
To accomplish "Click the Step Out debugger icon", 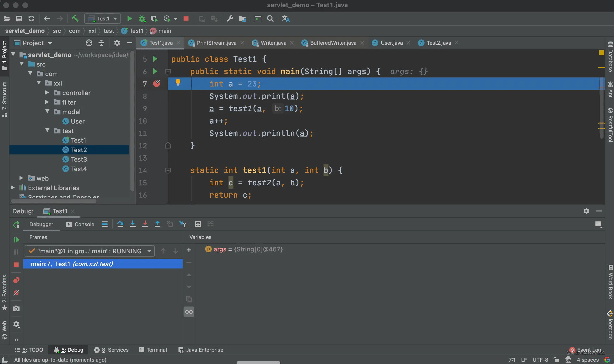I will tap(158, 224).
